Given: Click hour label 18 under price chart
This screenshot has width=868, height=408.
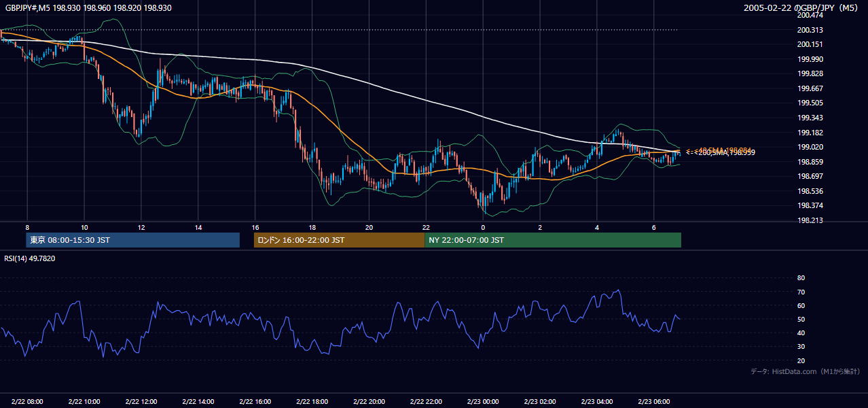Looking at the screenshot, I should pyautogui.click(x=312, y=227).
